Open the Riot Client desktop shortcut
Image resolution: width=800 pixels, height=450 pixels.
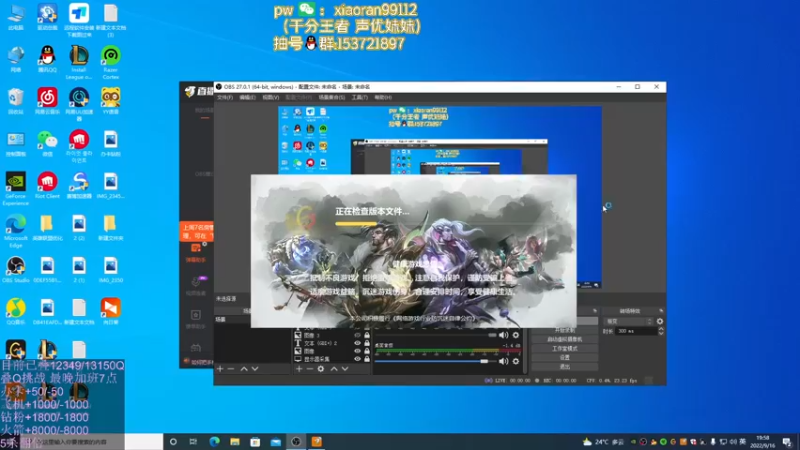pyautogui.click(x=47, y=186)
